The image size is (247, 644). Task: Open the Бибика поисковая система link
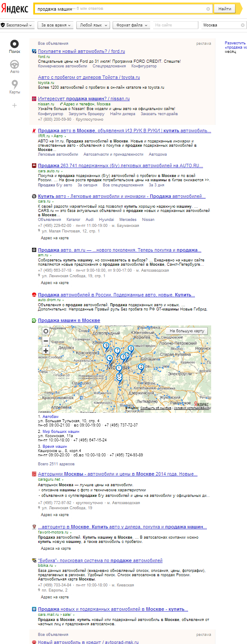coord(100,560)
